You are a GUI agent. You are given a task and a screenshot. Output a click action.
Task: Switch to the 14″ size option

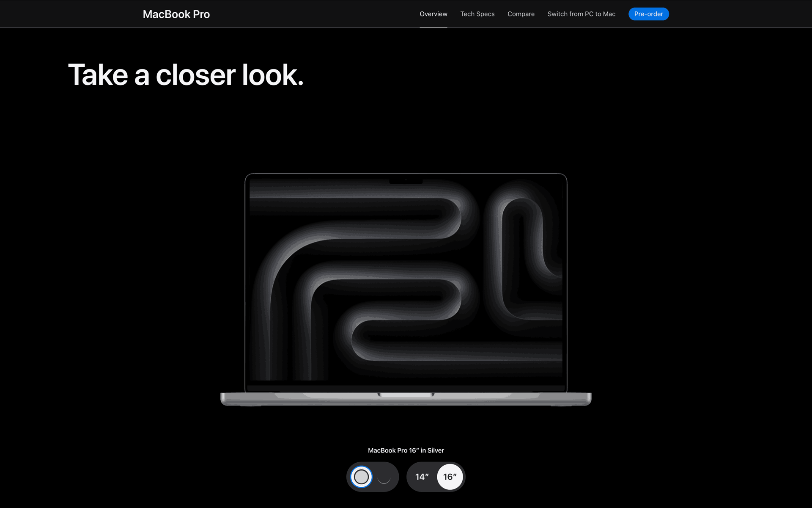pyautogui.click(x=422, y=477)
